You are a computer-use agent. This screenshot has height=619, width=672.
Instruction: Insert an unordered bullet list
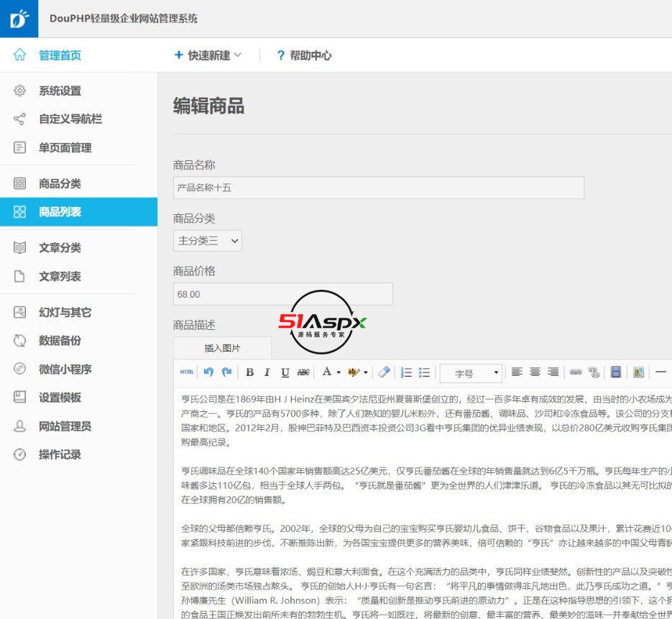pyautogui.click(x=425, y=372)
